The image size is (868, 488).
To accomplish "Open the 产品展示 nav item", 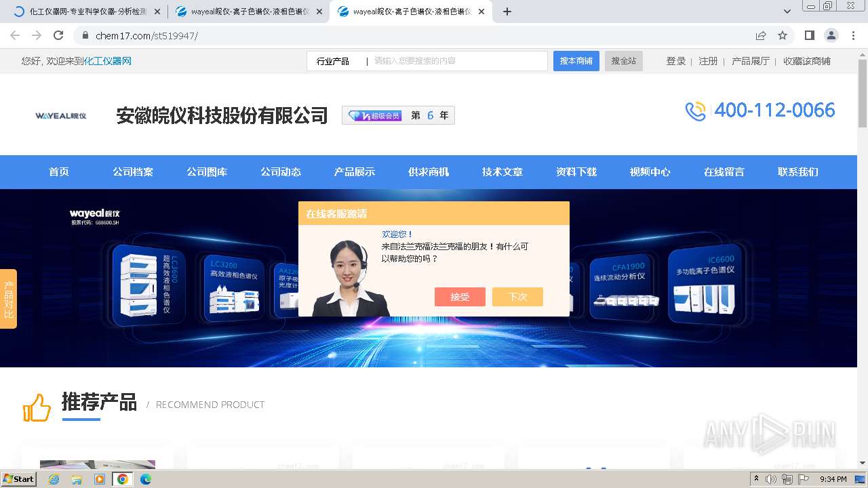I will click(355, 172).
